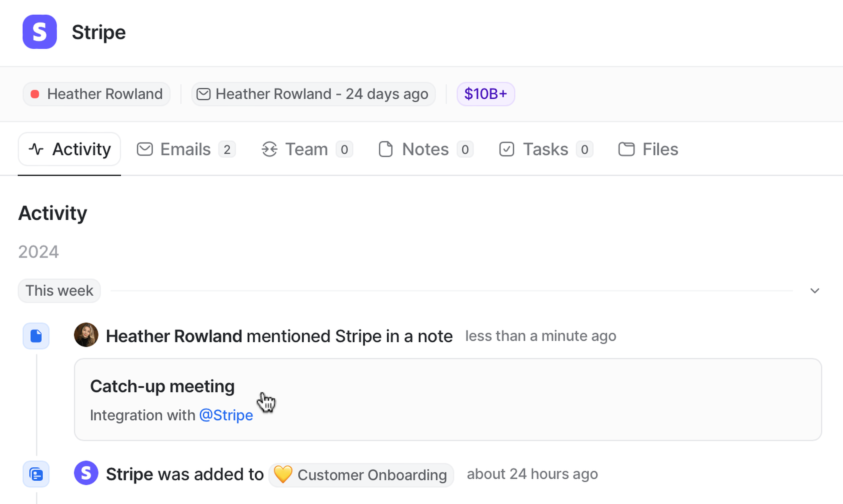
Task: Switch to the Team tab
Action: 307,149
